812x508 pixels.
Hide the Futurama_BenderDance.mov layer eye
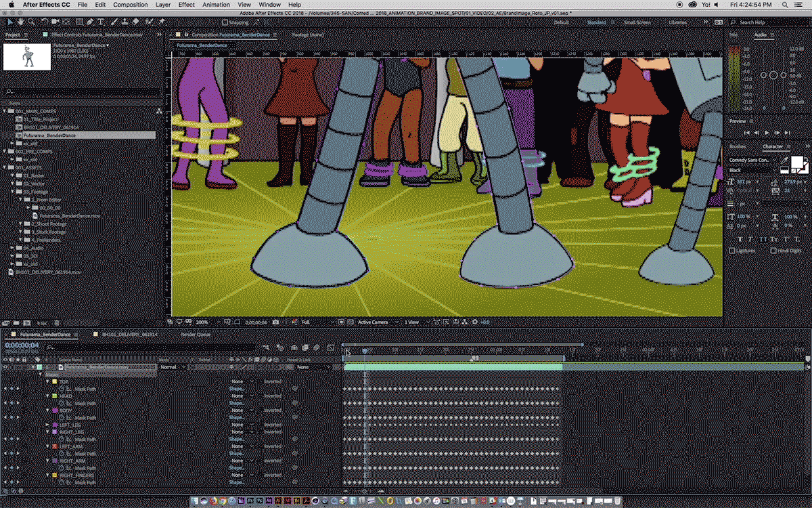click(x=5, y=366)
